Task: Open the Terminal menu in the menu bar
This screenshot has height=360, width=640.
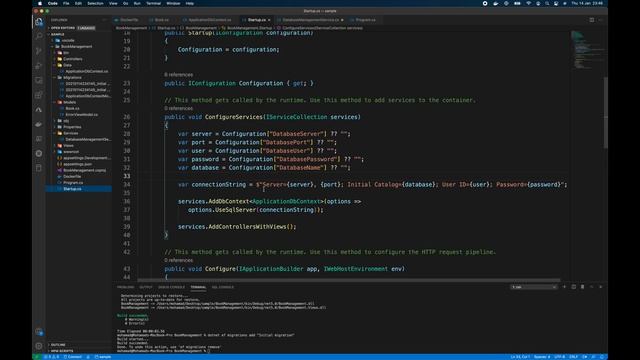Action: point(153,3)
